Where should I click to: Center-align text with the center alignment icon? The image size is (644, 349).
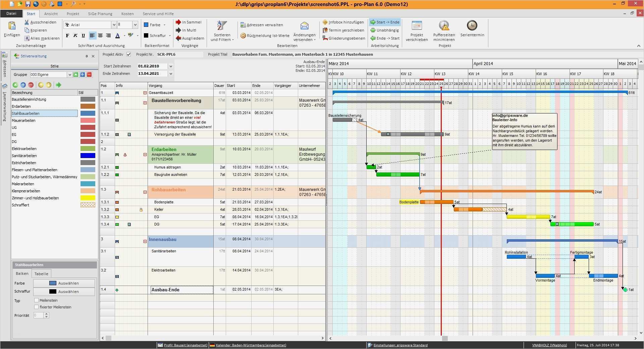coord(100,35)
